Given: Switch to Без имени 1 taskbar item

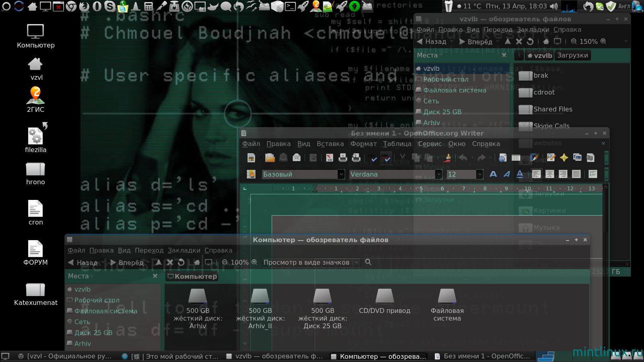Looking at the screenshot, I should (x=483, y=356).
